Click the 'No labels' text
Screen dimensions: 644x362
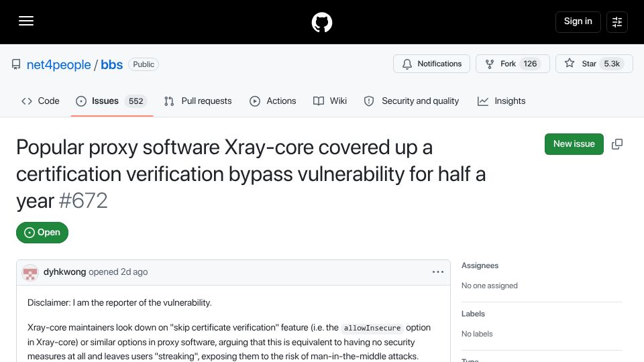click(477, 334)
